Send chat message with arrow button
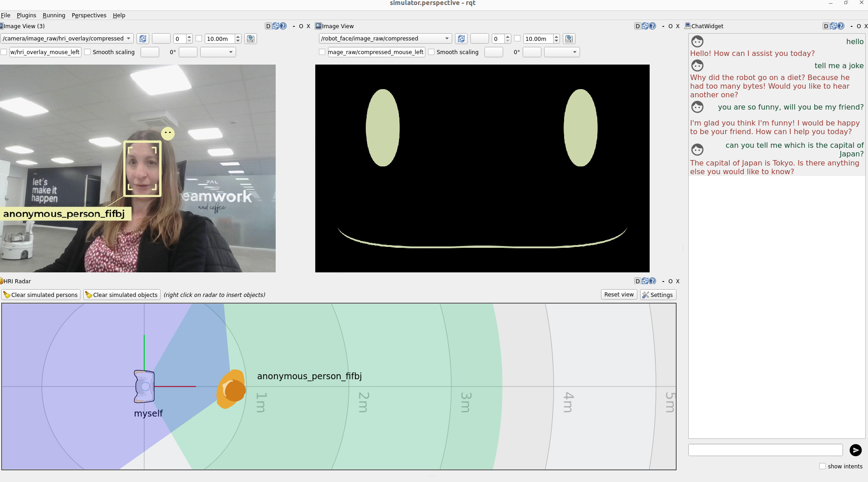This screenshot has height=482, width=868. [855, 450]
